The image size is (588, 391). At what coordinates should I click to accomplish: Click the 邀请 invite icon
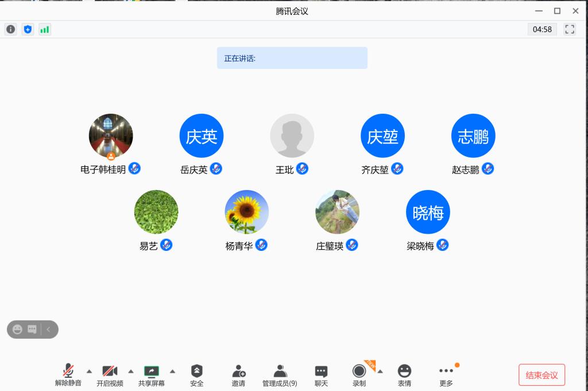(238, 375)
